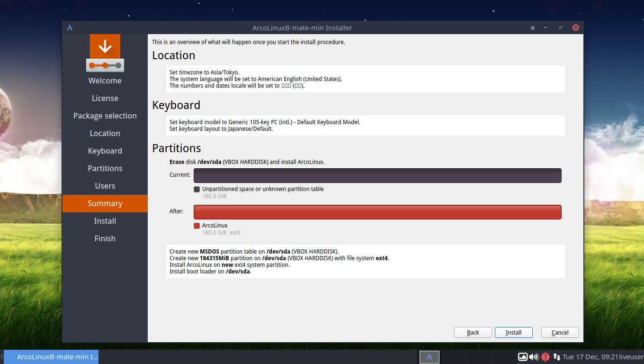Select the highlighted Summary step

pyautogui.click(x=105, y=203)
